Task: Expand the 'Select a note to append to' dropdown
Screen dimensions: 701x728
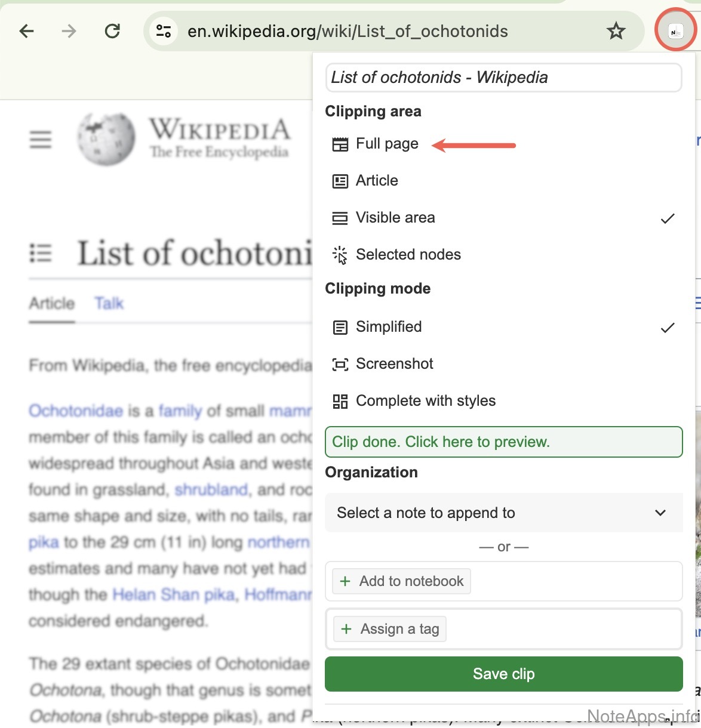Action: pyautogui.click(x=503, y=513)
